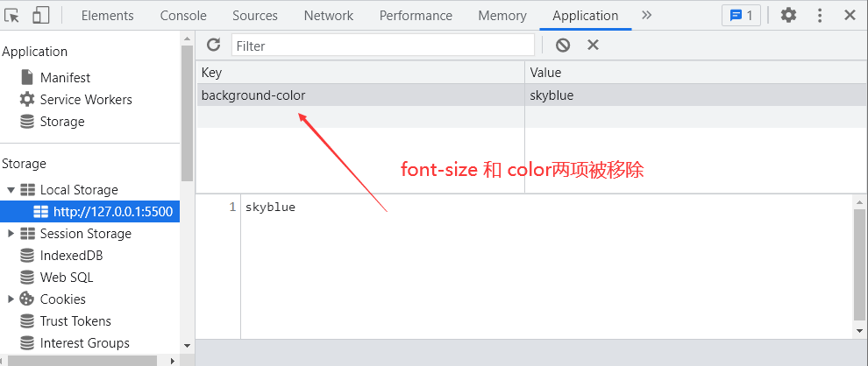The height and width of the screenshot is (366, 868).
Task: Select the IndexedDB storage entry
Action: [x=72, y=256]
